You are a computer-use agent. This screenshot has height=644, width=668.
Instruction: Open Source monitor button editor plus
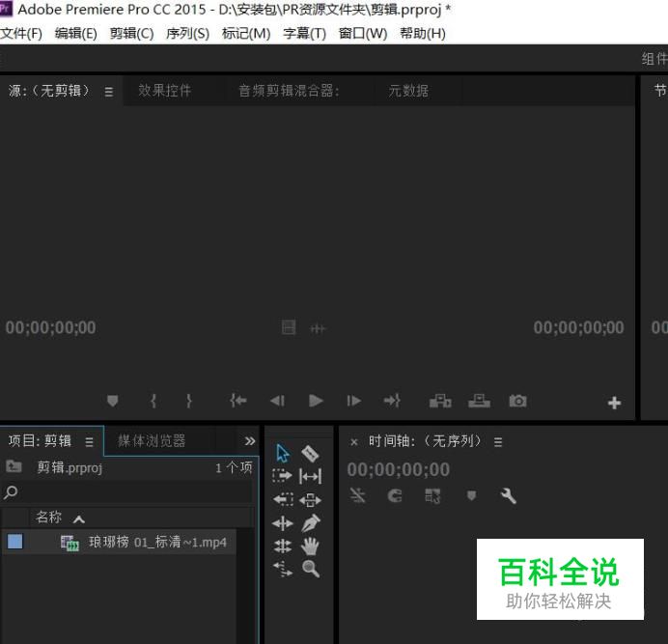[x=614, y=403]
